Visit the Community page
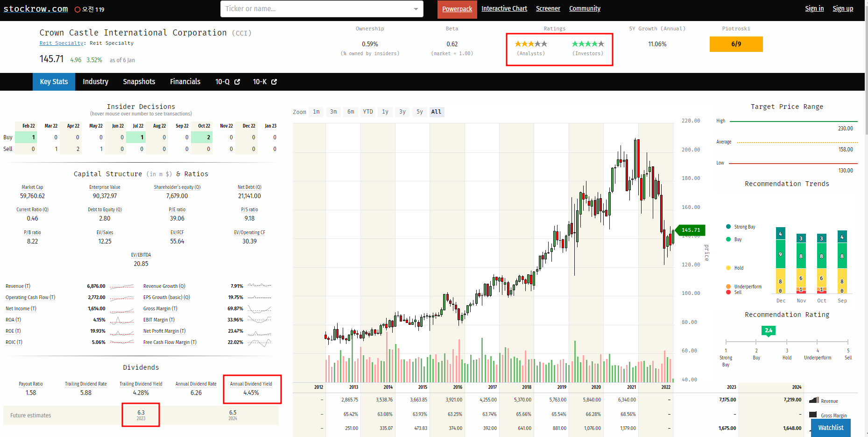This screenshot has height=437, width=868. (x=585, y=8)
